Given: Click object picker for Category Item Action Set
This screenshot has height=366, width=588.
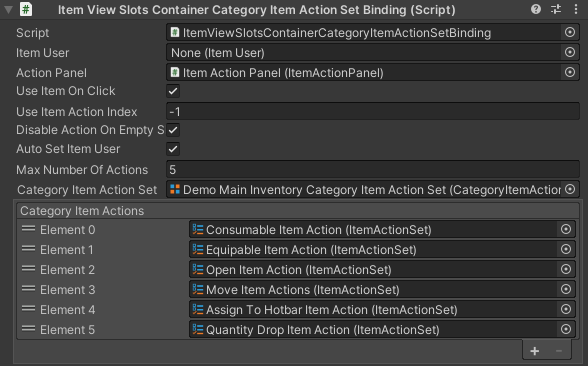Looking at the screenshot, I should pyautogui.click(x=570, y=189).
